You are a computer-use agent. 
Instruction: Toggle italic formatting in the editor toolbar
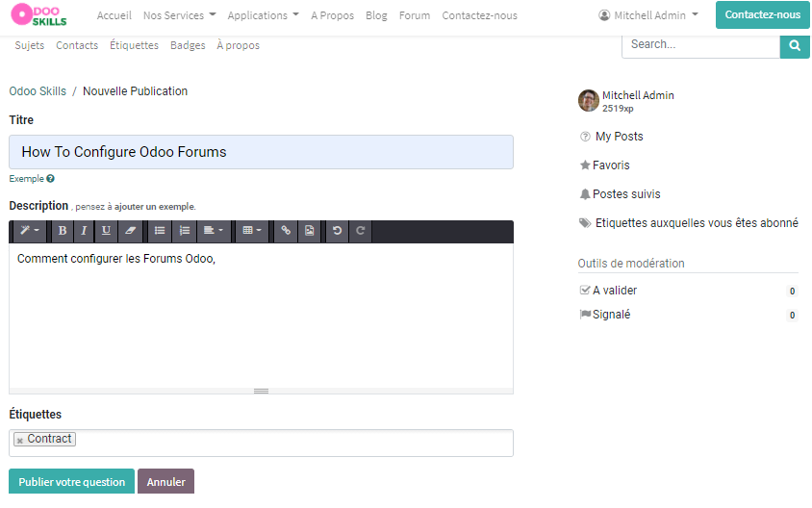(84, 231)
